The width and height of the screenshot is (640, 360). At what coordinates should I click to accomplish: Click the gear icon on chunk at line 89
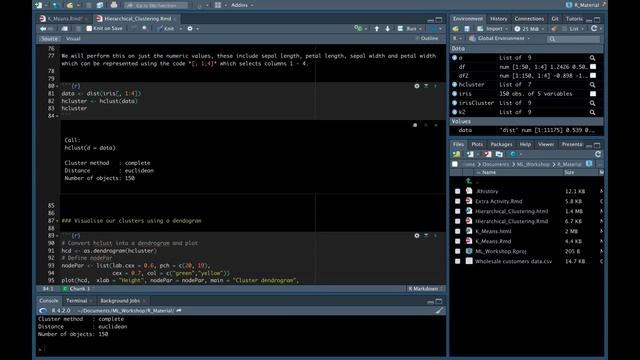point(417,236)
